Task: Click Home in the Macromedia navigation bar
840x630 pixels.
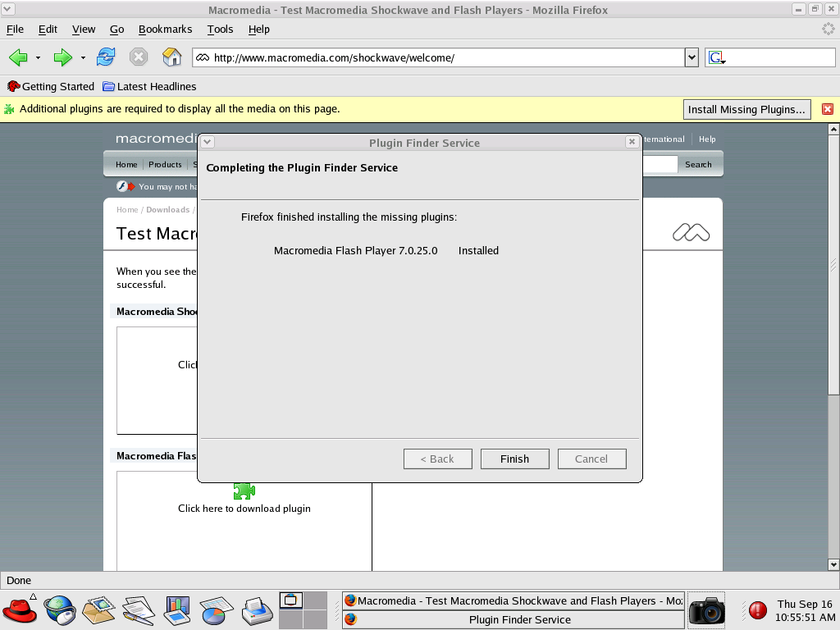Action: [126, 164]
